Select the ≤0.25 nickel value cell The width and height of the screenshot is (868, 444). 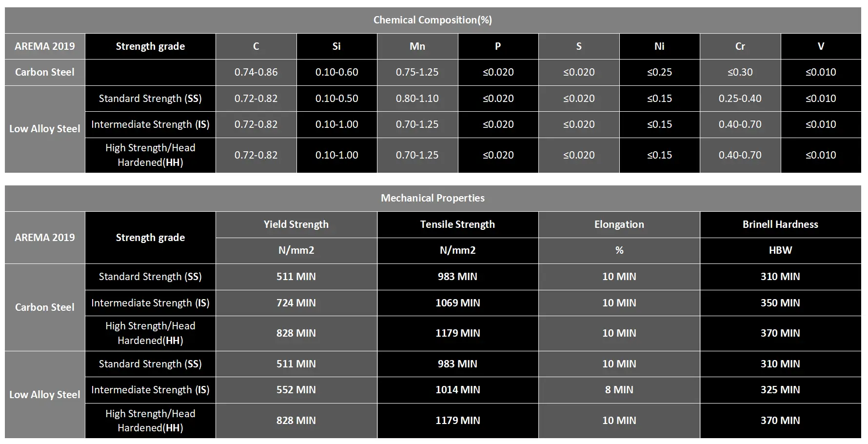click(x=659, y=72)
